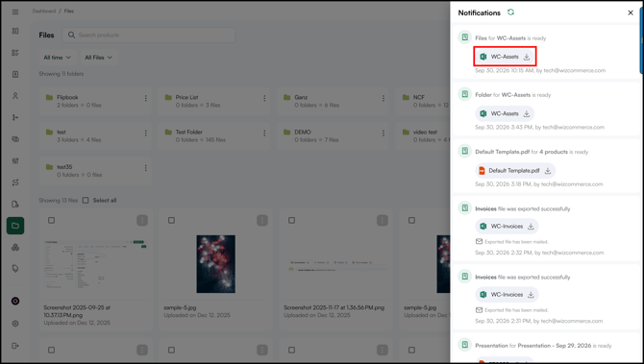Click the tag icon in the sidebar
644x364 pixels.
(x=15, y=268)
